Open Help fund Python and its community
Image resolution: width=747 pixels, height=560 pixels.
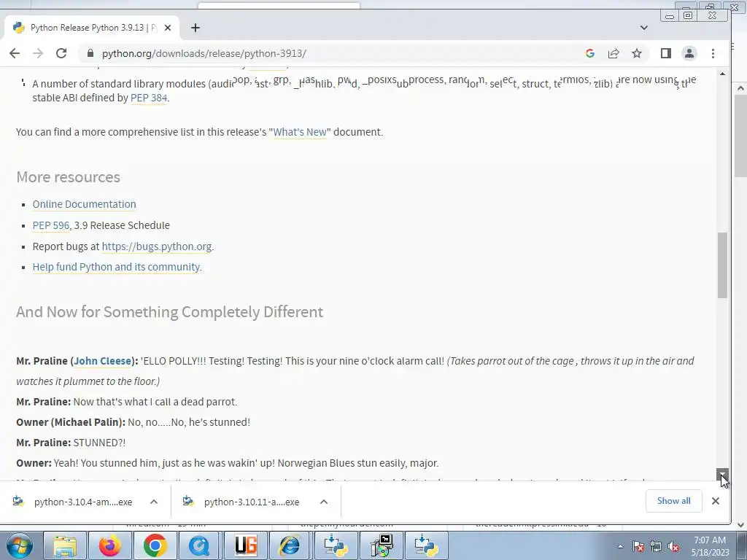[116, 267]
